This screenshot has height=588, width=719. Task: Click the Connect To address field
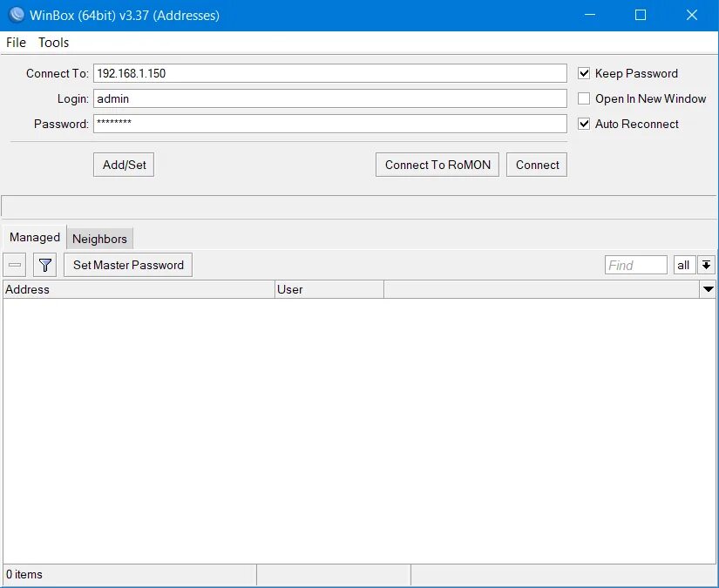pos(330,73)
